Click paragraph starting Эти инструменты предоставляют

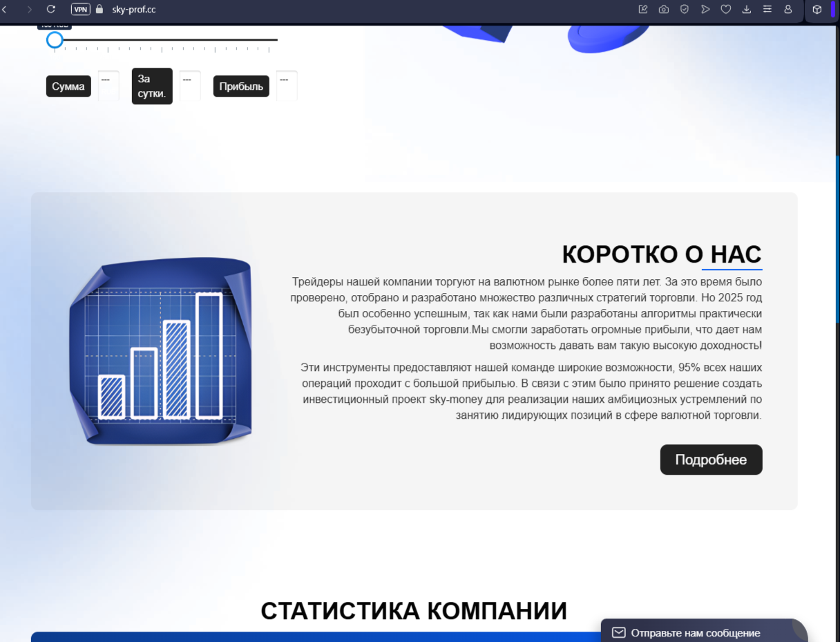[532, 391]
